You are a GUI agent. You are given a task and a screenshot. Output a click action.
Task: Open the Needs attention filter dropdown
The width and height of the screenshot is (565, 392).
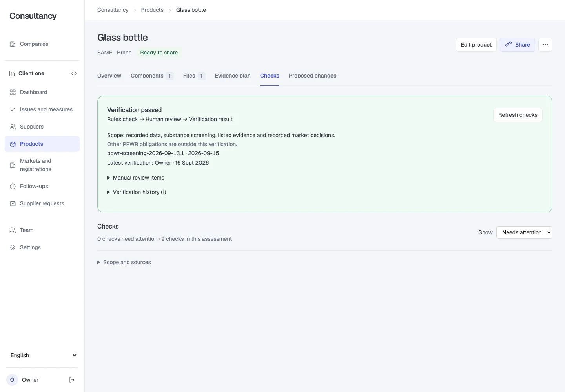pos(524,232)
